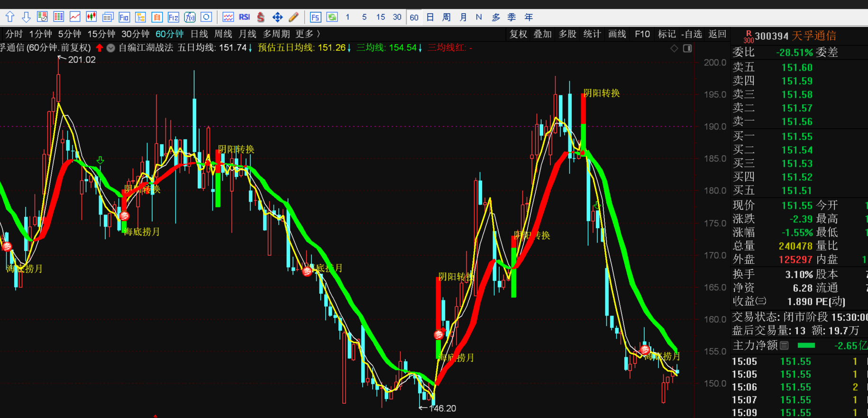Switch to the 30分钟 tab
Screen dimensions: 868x418
136,34
